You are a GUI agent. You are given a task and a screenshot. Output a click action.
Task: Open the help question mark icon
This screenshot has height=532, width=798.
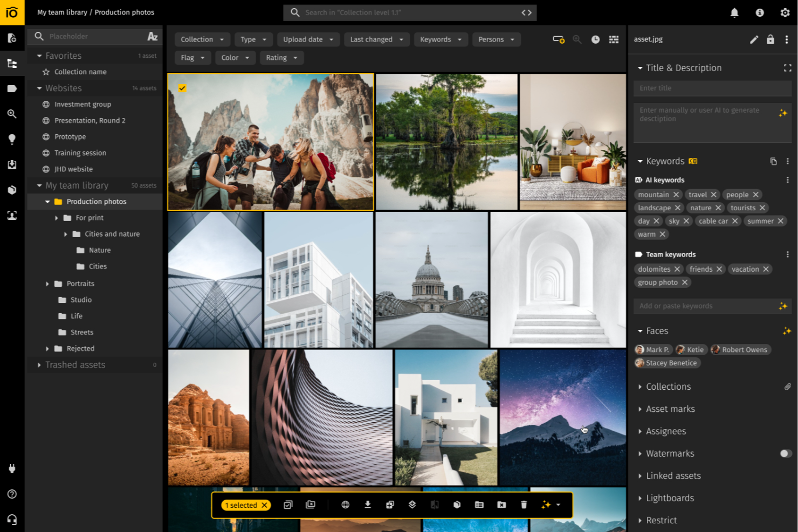coord(12,494)
